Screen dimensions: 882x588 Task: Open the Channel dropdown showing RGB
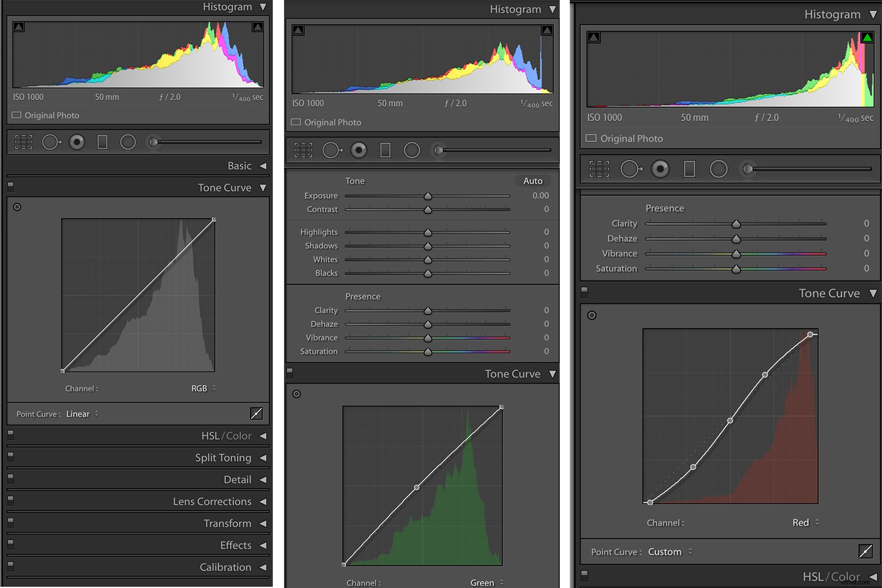coord(203,388)
